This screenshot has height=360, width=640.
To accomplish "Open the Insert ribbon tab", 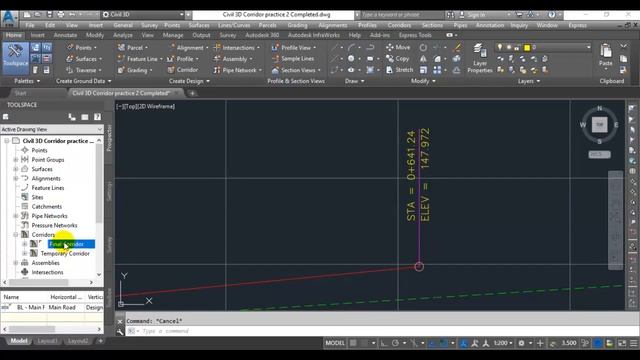I will [x=38, y=35].
